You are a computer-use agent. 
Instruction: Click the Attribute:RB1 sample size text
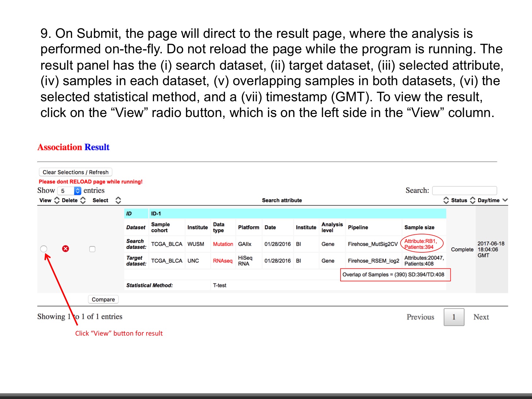coord(420,241)
